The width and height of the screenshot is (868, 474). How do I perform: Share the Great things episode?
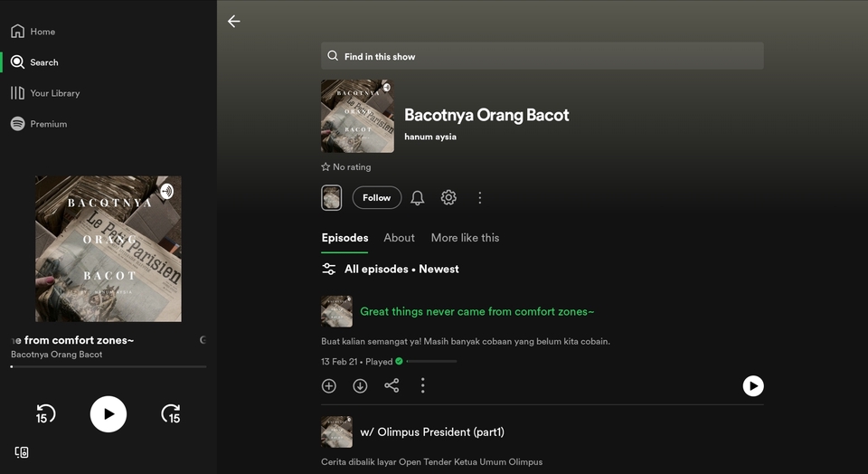(392, 386)
